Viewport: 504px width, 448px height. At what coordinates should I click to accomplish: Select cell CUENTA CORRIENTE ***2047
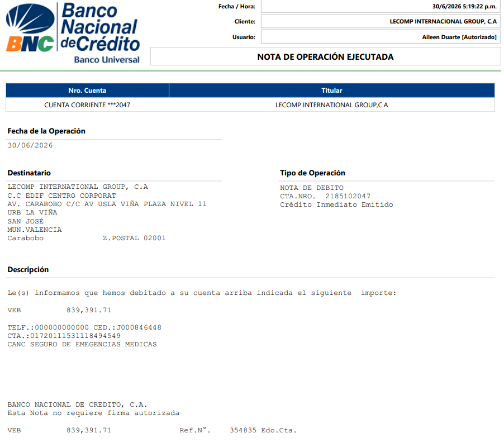tap(87, 105)
